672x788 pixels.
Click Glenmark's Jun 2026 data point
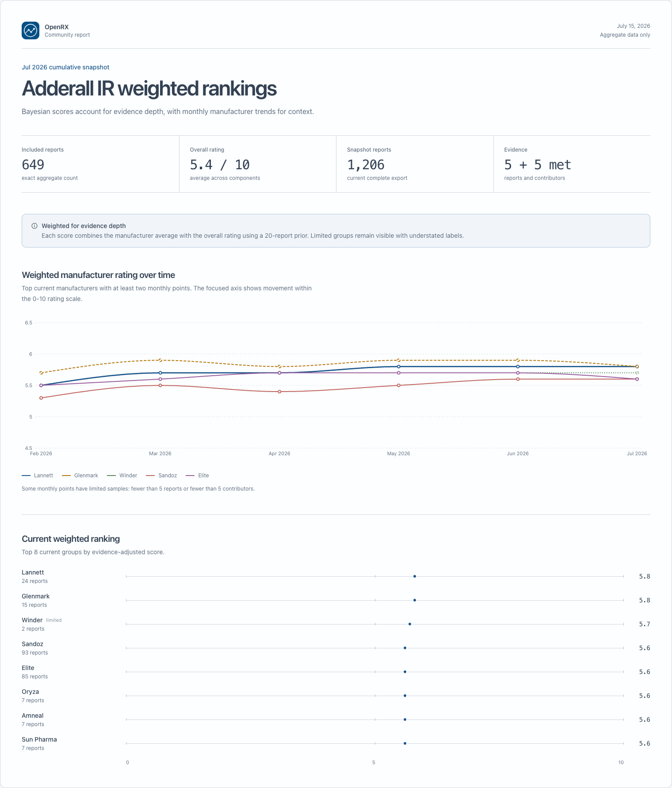[518, 360]
